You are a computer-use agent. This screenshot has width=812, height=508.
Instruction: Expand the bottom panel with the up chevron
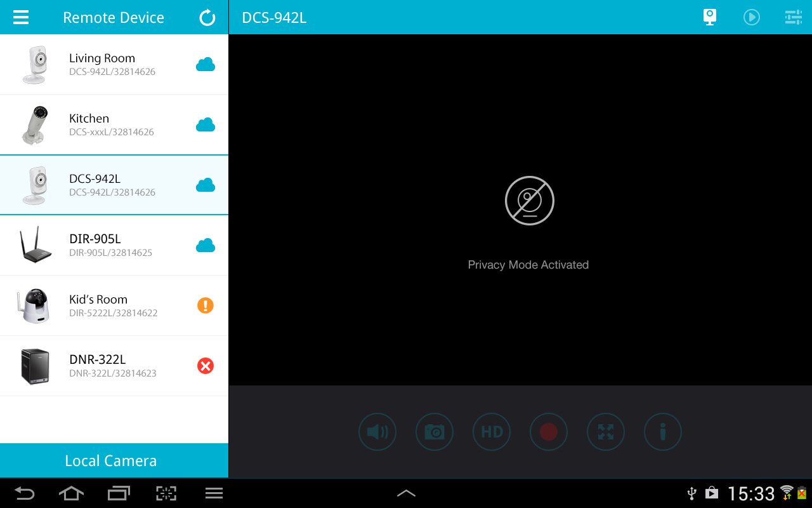tap(406, 493)
